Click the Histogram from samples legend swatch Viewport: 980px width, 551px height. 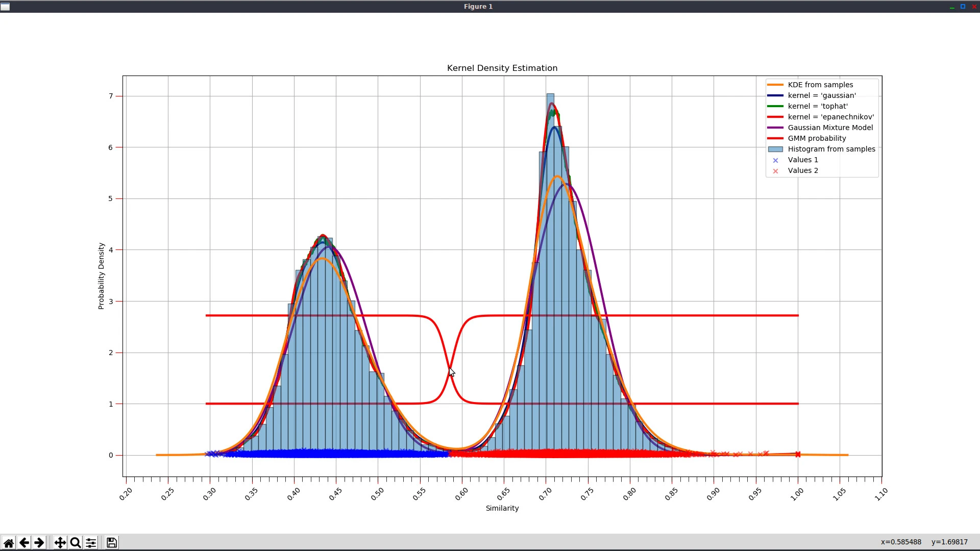(x=775, y=149)
